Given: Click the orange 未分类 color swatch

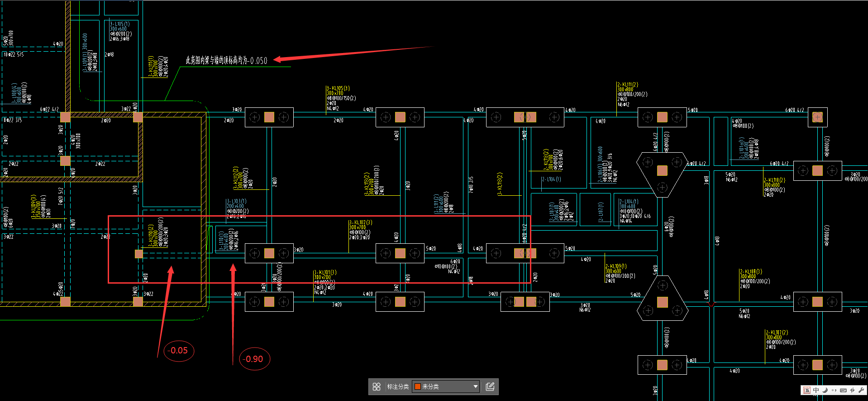Looking at the screenshot, I should tap(418, 387).
